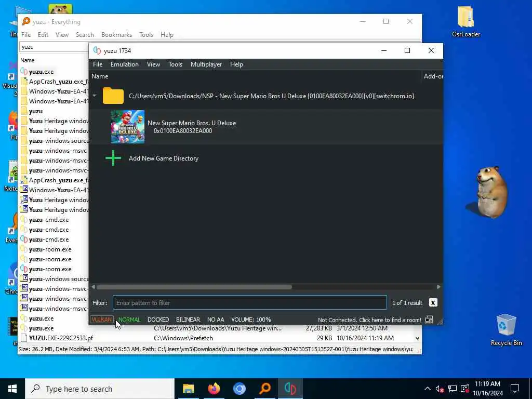The image size is (532, 399).
Task: Click Name column header in Everything window
Action: point(27,60)
